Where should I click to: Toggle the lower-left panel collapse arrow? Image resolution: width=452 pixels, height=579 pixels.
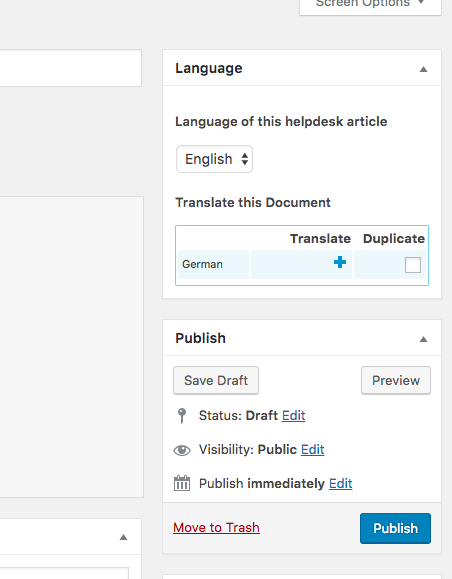(123, 537)
